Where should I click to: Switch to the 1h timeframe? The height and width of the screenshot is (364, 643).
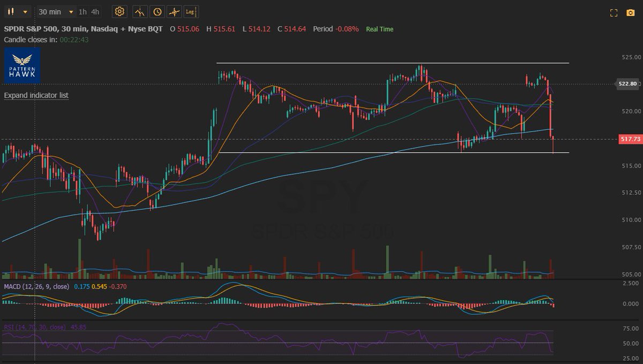83,12
